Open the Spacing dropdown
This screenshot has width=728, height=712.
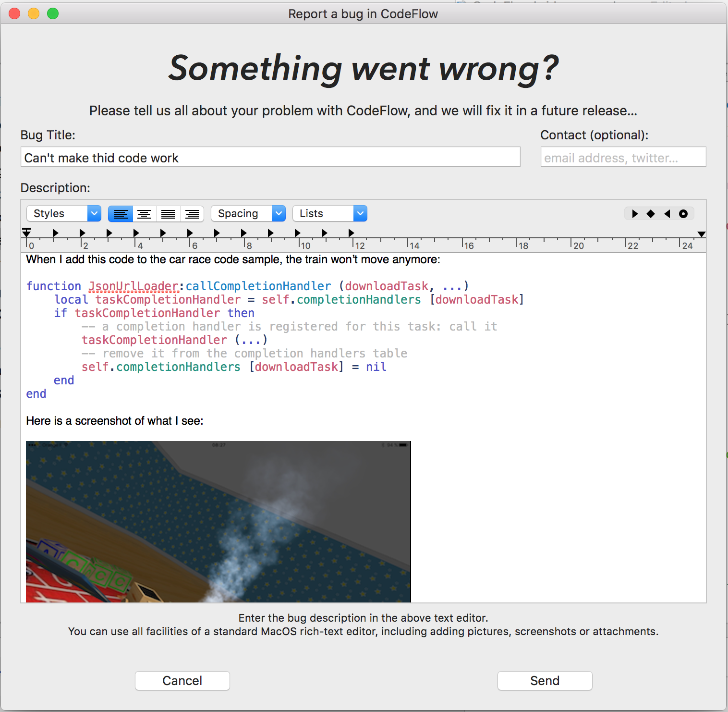tap(248, 214)
